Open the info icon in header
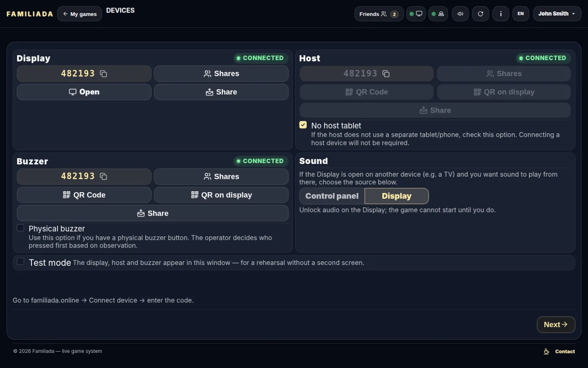 (x=501, y=14)
